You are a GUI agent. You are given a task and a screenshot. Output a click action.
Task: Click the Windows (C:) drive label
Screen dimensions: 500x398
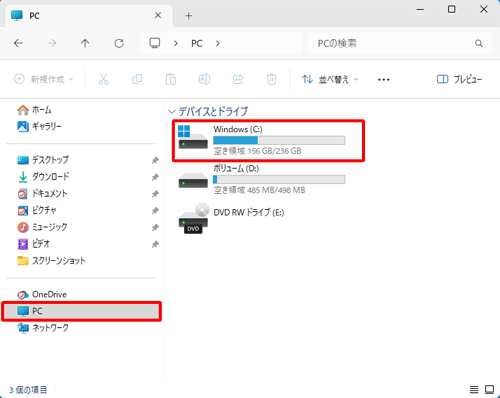point(238,129)
